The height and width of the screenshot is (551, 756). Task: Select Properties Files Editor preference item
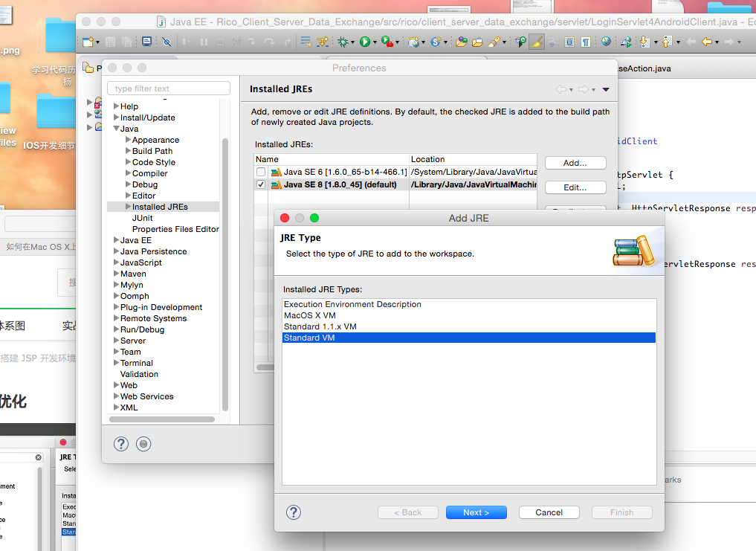pos(175,229)
